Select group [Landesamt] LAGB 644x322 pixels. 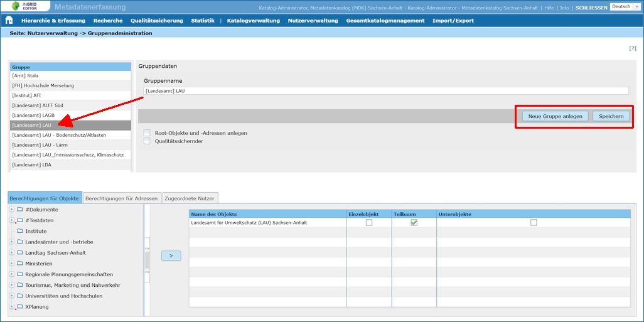pos(70,115)
